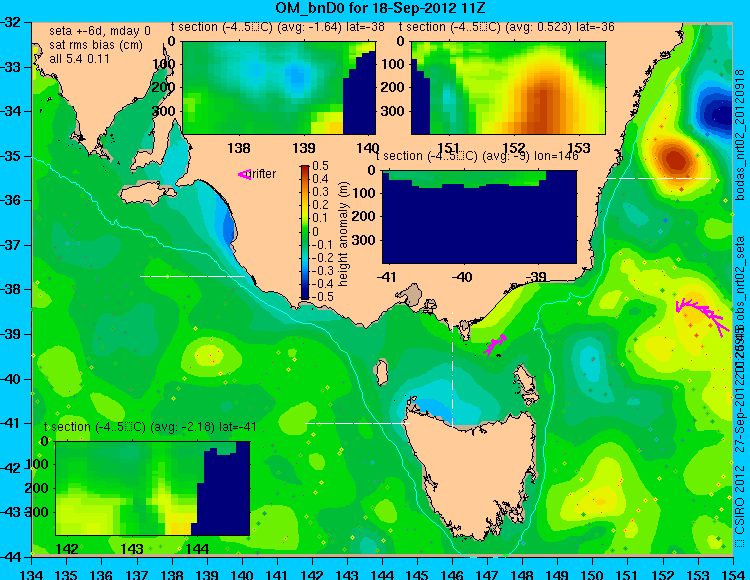
Task: Open the lat=-38 temperature section inset plot
Action: coord(279,88)
